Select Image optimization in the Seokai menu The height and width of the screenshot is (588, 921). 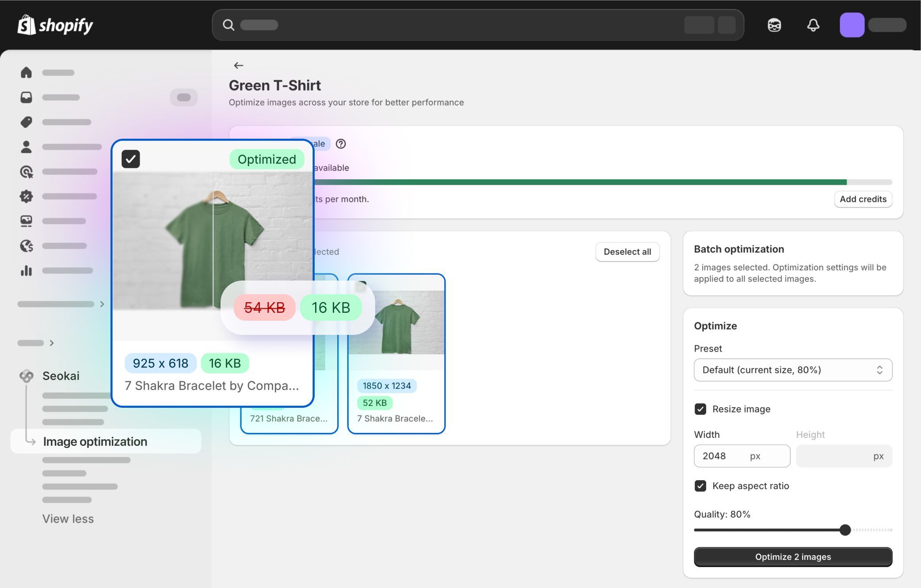pos(95,441)
